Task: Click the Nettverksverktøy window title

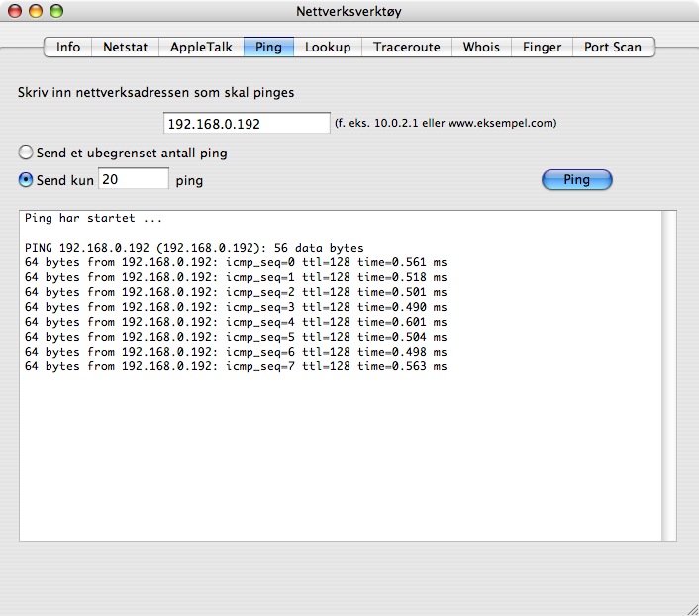Action: [x=349, y=11]
